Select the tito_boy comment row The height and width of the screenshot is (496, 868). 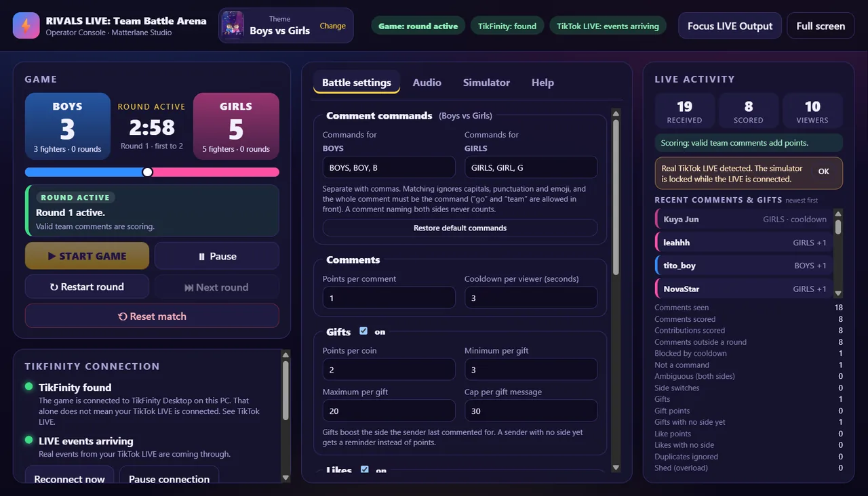[x=743, y=266]
